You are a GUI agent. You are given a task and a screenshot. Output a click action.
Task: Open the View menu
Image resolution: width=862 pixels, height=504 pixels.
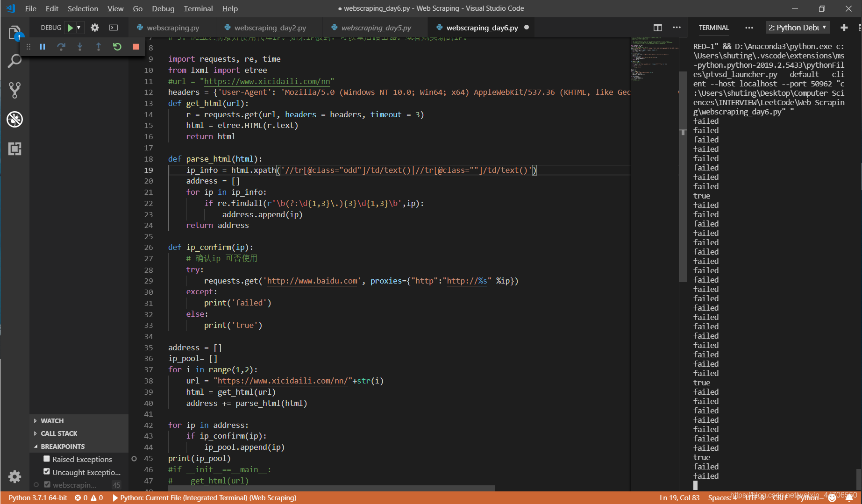point(115,8)
